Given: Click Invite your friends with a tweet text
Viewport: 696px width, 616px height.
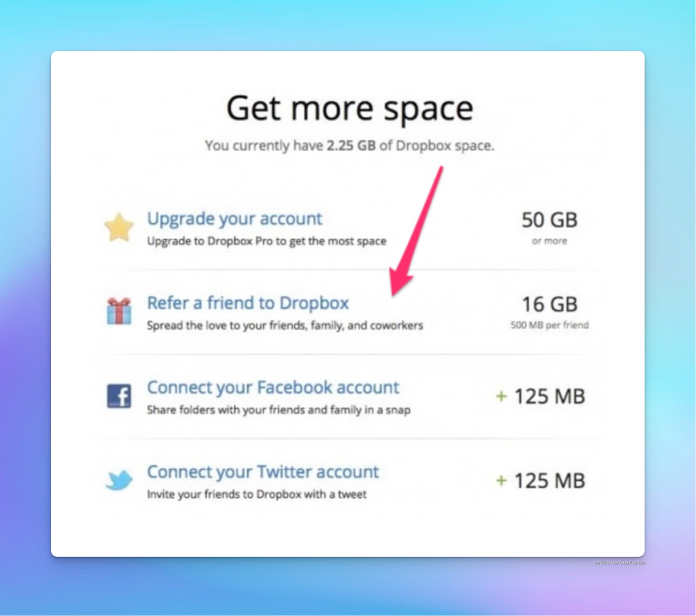Looking at the screenshot, I should pyautogui.click(x=256, y=494).
